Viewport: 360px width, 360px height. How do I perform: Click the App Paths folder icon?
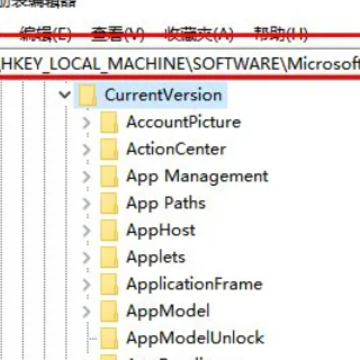[109, 203]
